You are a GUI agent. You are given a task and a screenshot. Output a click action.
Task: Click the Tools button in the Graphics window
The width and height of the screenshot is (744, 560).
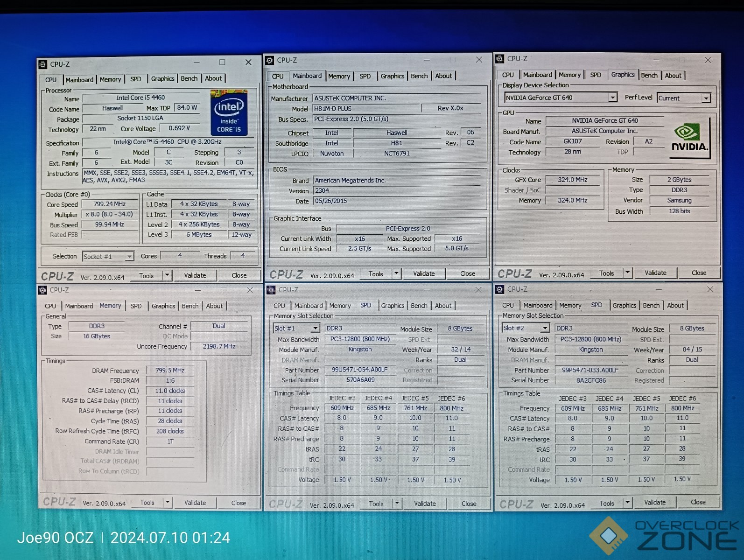point(606,273)
